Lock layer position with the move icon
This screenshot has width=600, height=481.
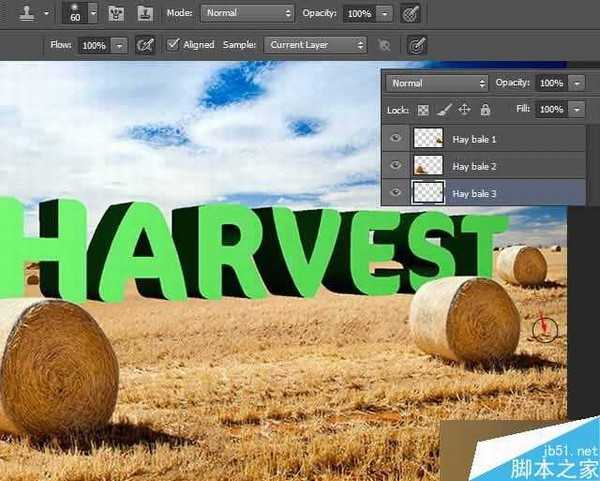[x=465, y=109]
